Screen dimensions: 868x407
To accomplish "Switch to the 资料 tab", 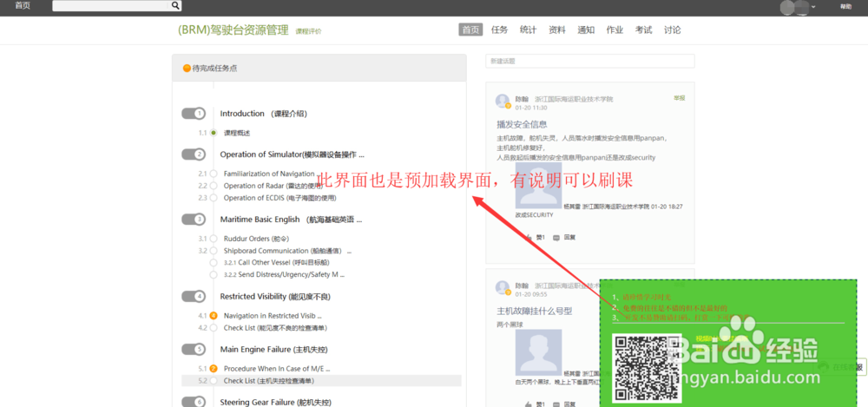I will click(x=557, y=30).
